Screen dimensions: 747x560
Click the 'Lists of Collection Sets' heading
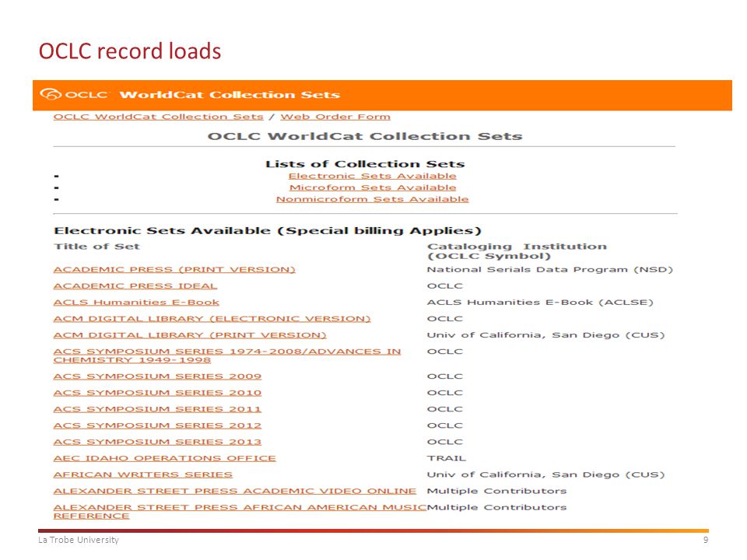(365, 164)
